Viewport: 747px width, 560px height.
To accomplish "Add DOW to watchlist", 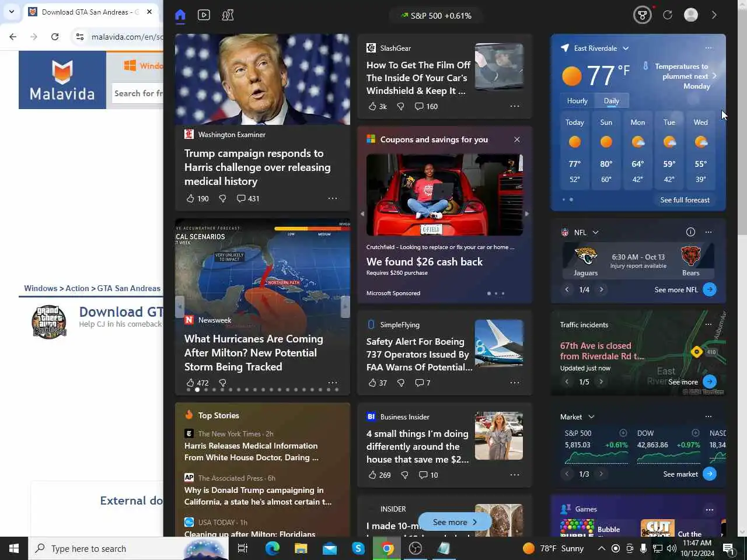I will click(x=695, y=433).
